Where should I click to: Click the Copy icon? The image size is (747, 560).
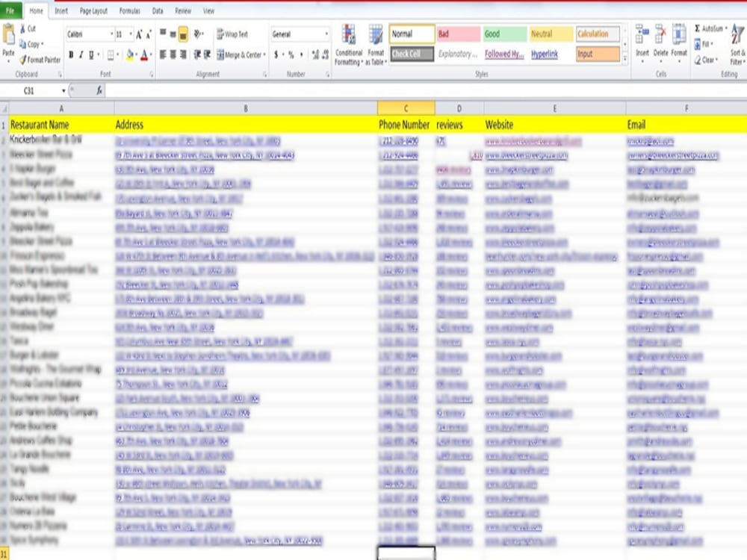click(x=23, y=44)
